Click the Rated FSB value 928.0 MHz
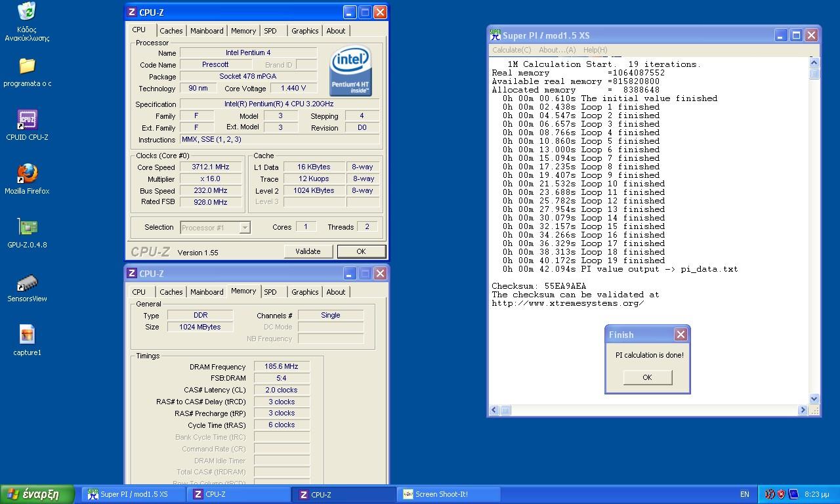Viewport: 840px width, 504px height. click(210, 203)
